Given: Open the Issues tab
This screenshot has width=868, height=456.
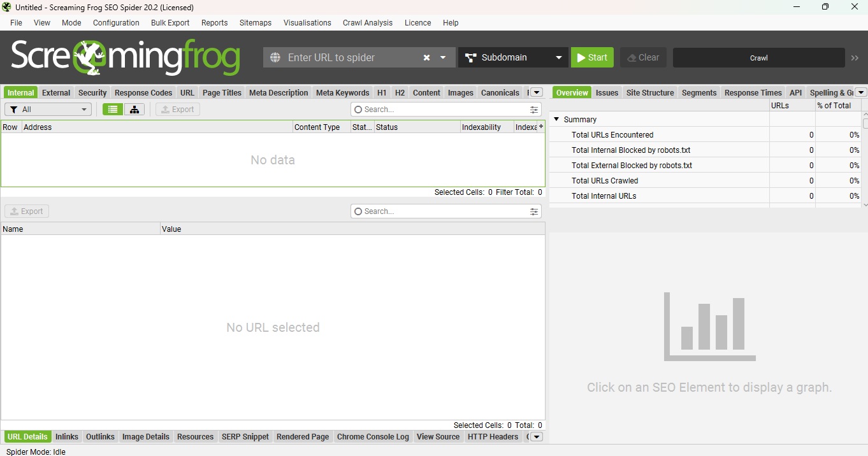Looking at the screenshot, I should point(607,93).
